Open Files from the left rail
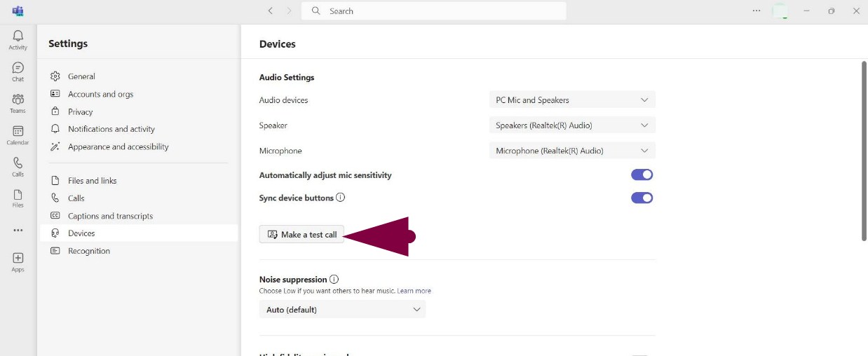The width and height of the screenshot is (868, 356). [x=18, y=198]
